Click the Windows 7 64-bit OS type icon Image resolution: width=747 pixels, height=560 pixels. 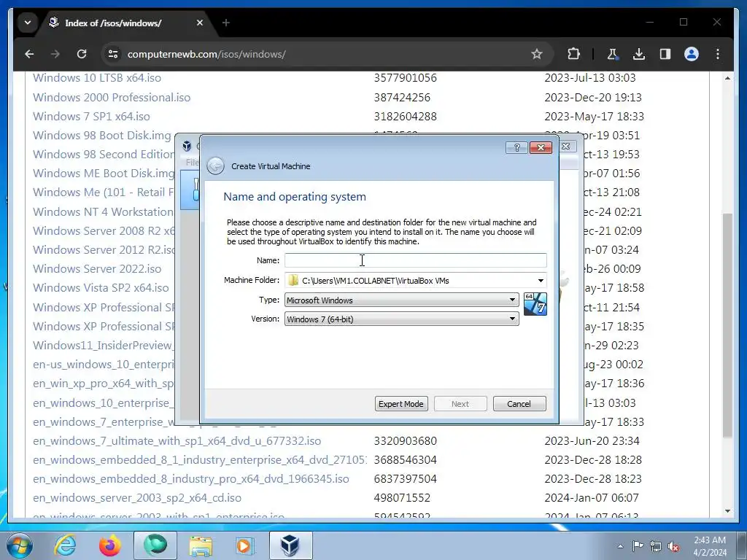pos(535,304)
